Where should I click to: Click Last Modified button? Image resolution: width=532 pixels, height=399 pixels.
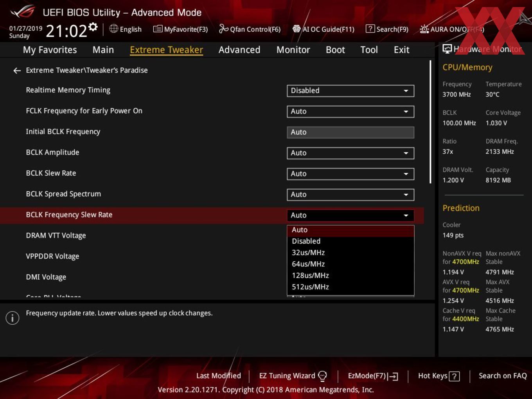click(x=218, y=376)
